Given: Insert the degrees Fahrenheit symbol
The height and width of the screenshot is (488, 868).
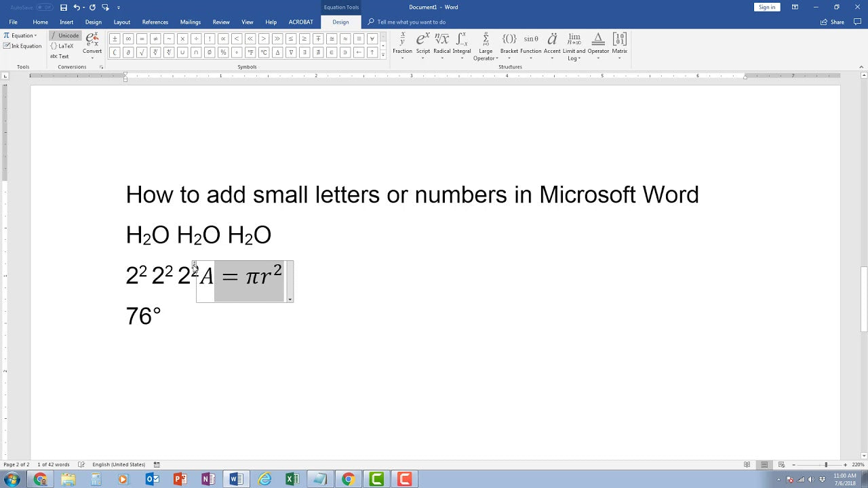Looking at the screenshot, I should [250, 52].
